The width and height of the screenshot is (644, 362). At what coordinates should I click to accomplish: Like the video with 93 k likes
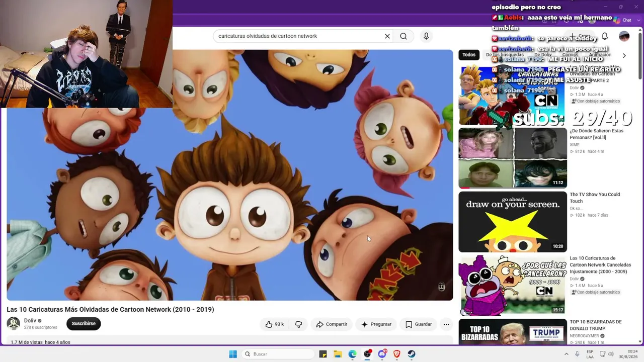[x=275, y=324]
